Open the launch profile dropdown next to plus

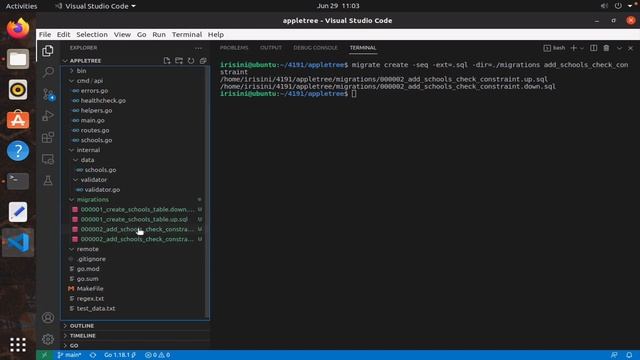click(582, 48)
